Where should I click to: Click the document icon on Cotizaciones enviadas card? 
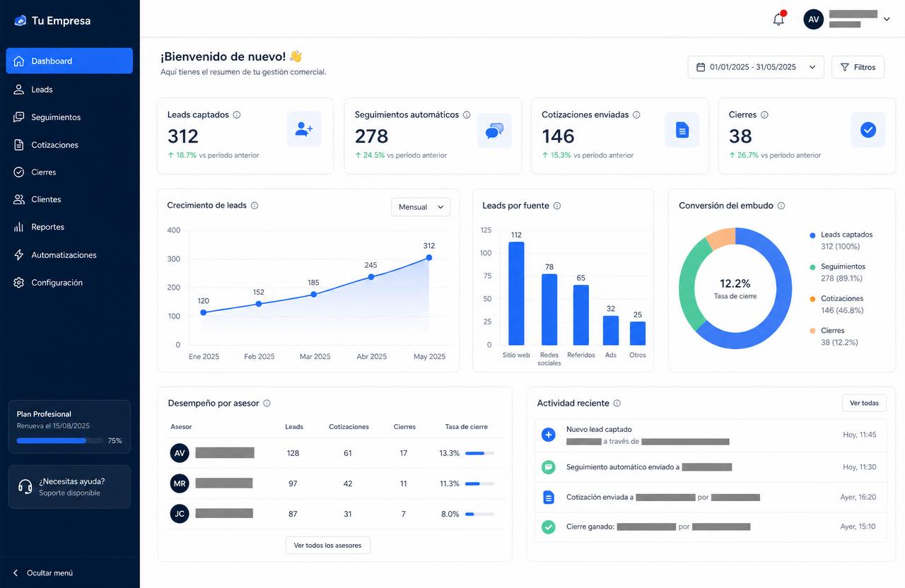tap(682, 130)
